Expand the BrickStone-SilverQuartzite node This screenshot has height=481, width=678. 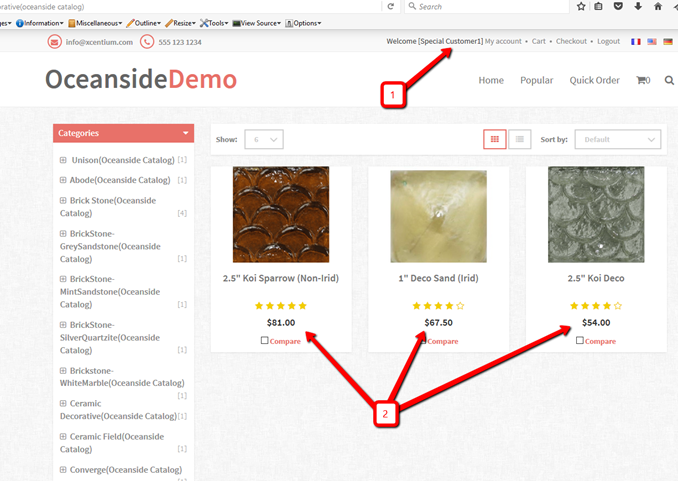tap(63, 325)
